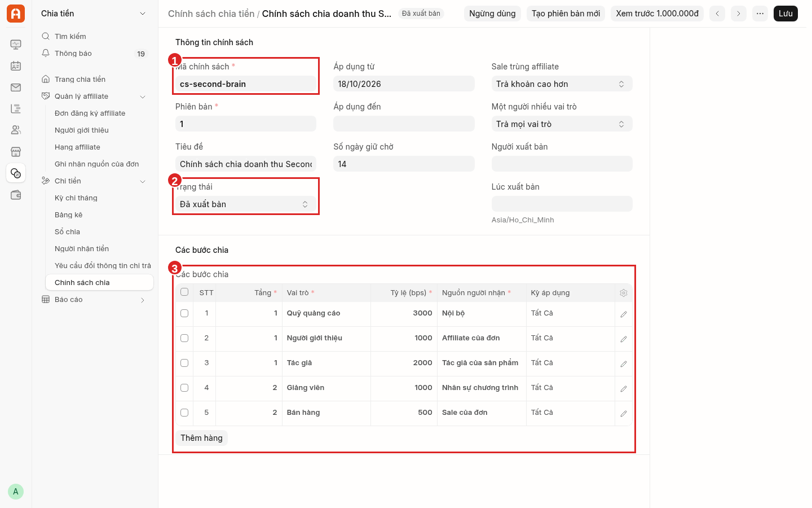This screenshot has width=812, height=508.
Task: Tick the checkbox for row 1 Quỹ quảng cáo
Action: coord(184,313)
